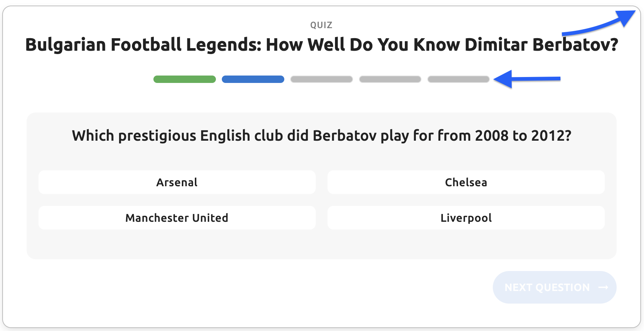Select the Arsenal answer option

click(x=177, y=182)
